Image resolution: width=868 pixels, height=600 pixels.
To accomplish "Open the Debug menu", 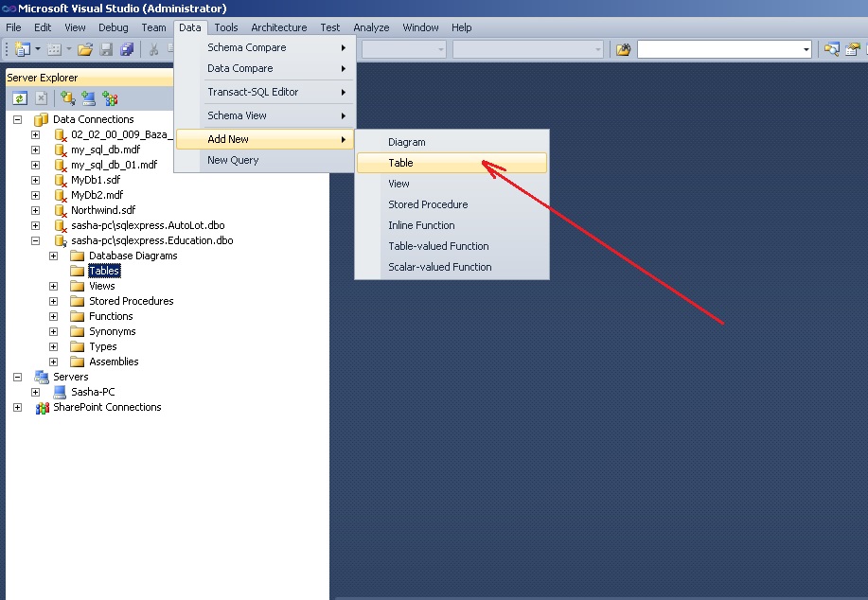I will click(114, 27).
